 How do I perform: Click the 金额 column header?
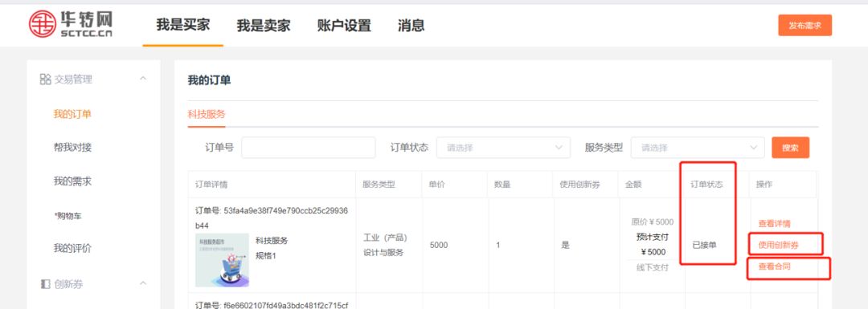point(633,185)
